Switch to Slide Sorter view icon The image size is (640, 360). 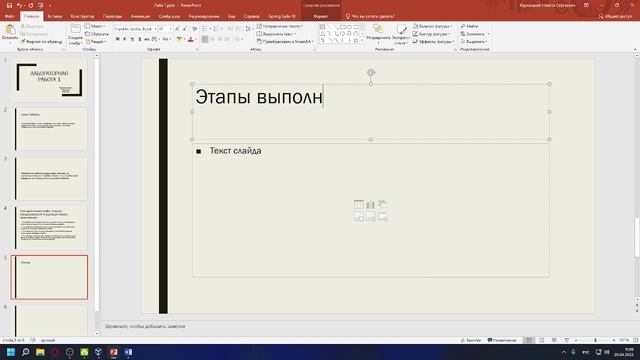click(x=542, y=340)
